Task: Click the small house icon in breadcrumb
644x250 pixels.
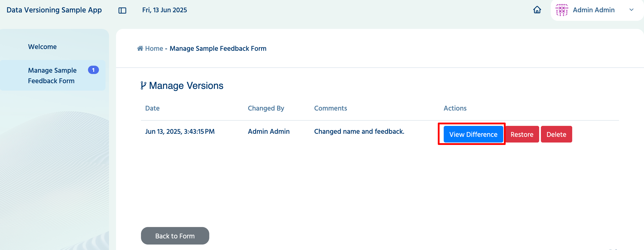Action: coord(140,48)
